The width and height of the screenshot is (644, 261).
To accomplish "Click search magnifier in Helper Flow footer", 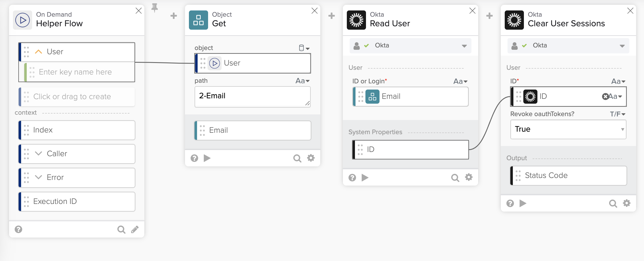I will point(121,229).
